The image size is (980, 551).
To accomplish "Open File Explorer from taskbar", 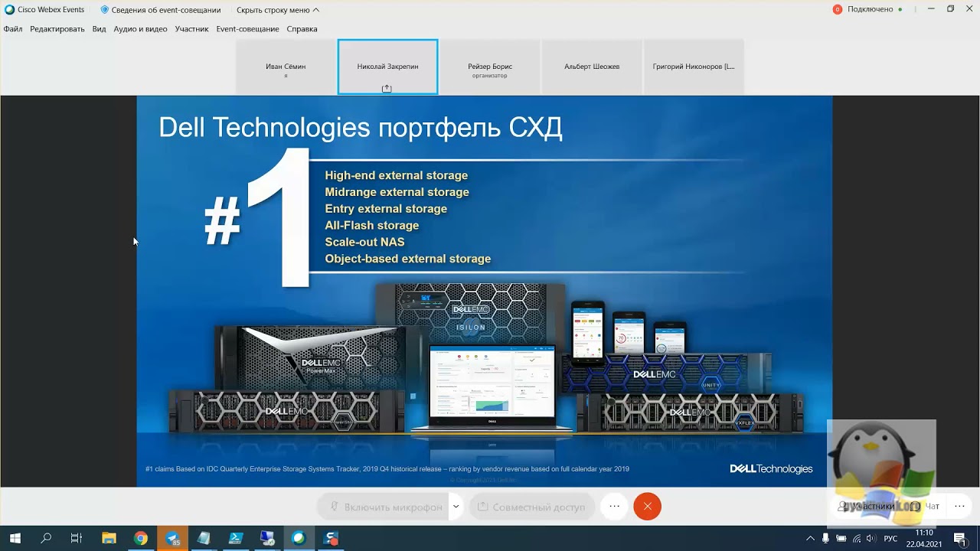I will click(x=109, y=538).
